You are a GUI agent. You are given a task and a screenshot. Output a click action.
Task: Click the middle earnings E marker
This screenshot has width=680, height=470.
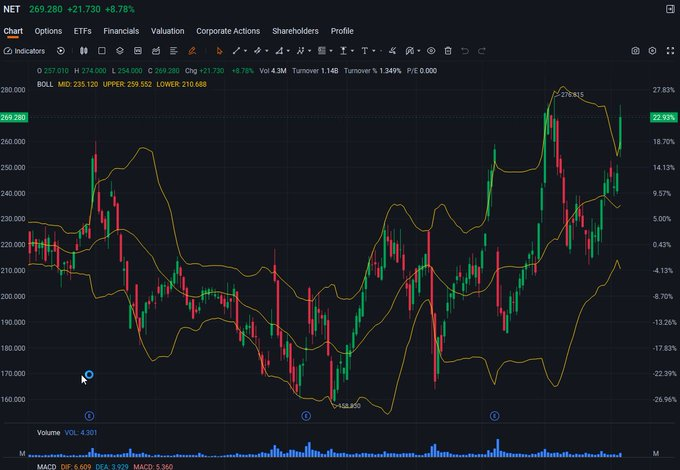pos(306,416)
